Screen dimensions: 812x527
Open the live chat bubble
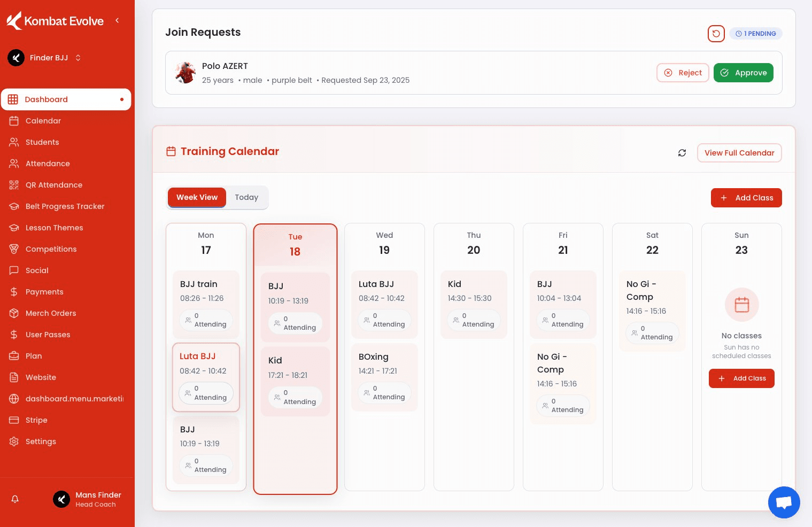click(784, 502)
